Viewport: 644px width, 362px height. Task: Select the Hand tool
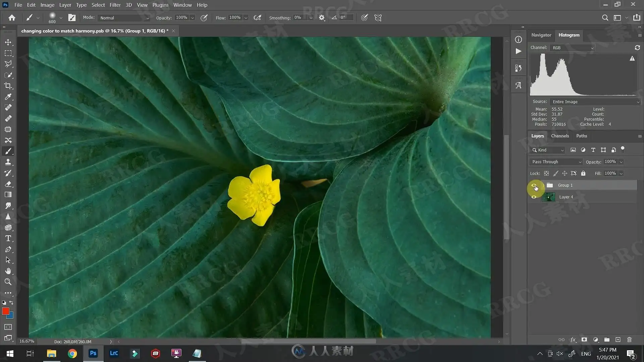(8, 271)
